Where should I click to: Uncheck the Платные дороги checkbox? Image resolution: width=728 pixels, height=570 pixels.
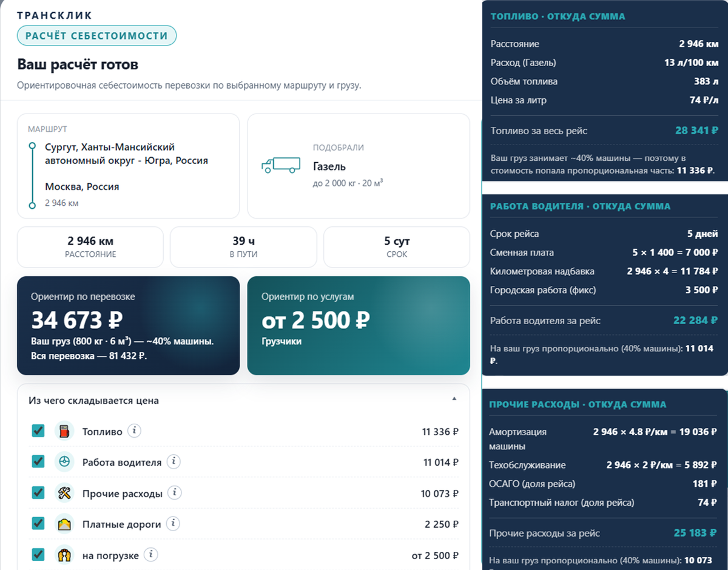click(38, 524)
